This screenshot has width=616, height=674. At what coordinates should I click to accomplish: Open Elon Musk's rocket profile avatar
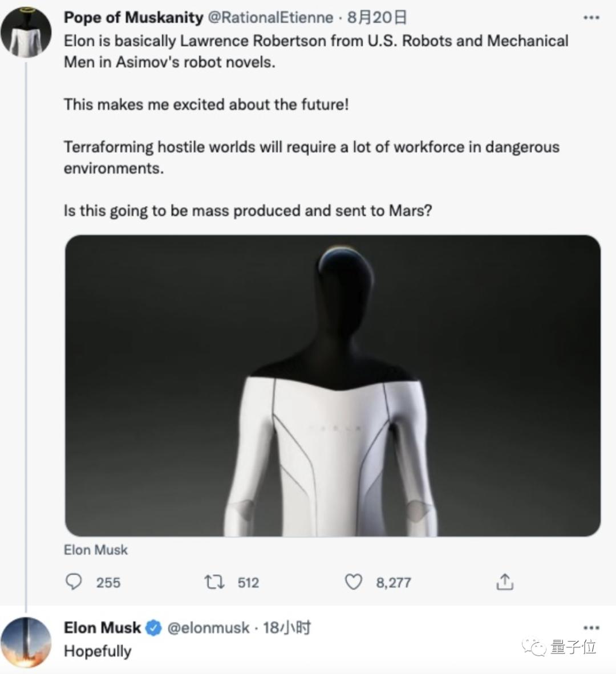26,641
